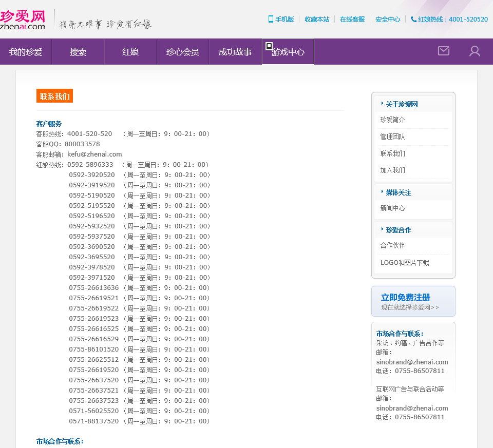This screenshot has height=448, width=493.
Task: Click phone number 0755-86101520
Action: [93, 349]
